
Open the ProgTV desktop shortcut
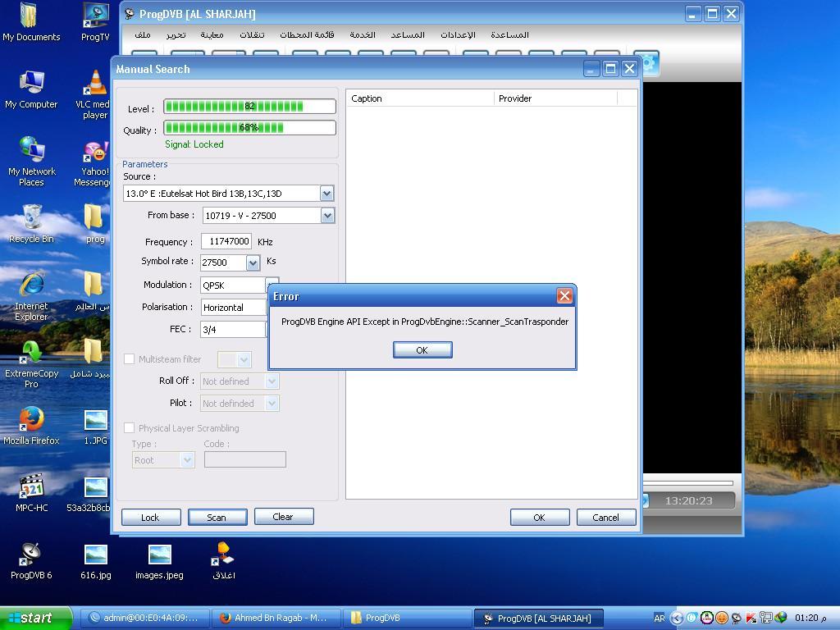tap(95, 22)
